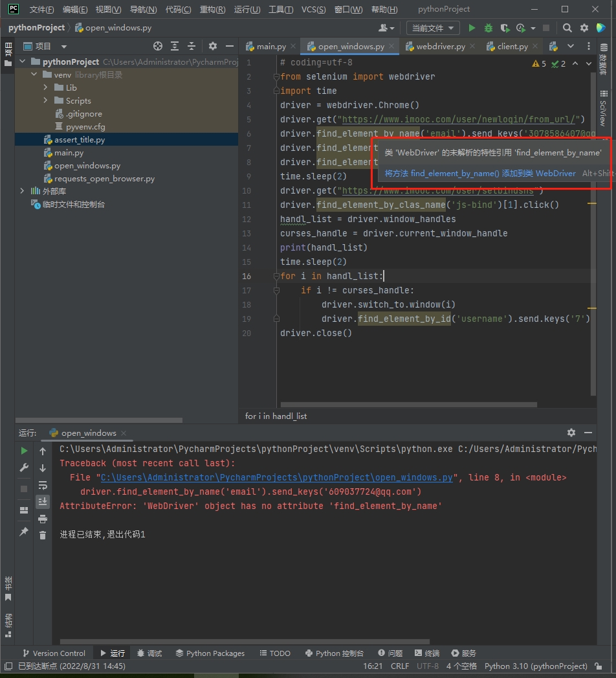Viewport: 616px width, 678px height.
Task: Expand the Scripts folder
Action: pos(46,101)
